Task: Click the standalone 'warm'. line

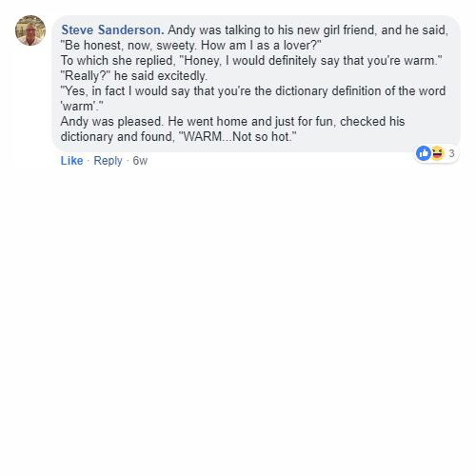Action: tap(82, 107)
